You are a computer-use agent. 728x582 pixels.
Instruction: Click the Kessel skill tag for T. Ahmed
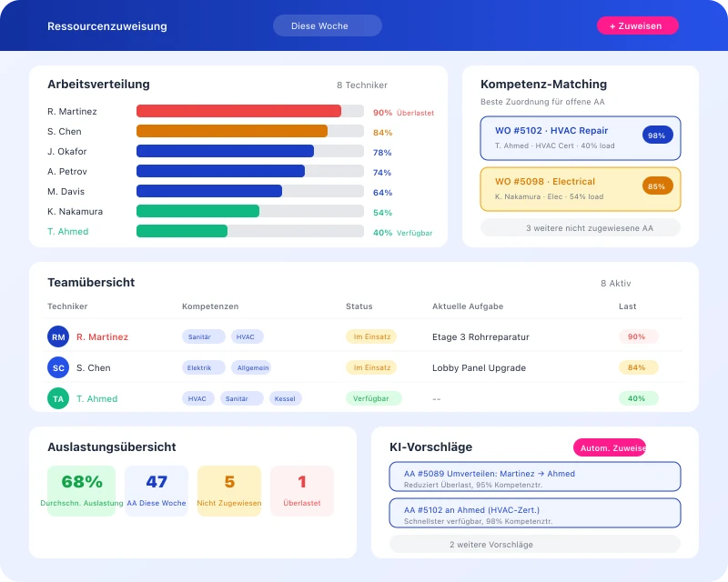pyautogui.click(x=286, y=398)
